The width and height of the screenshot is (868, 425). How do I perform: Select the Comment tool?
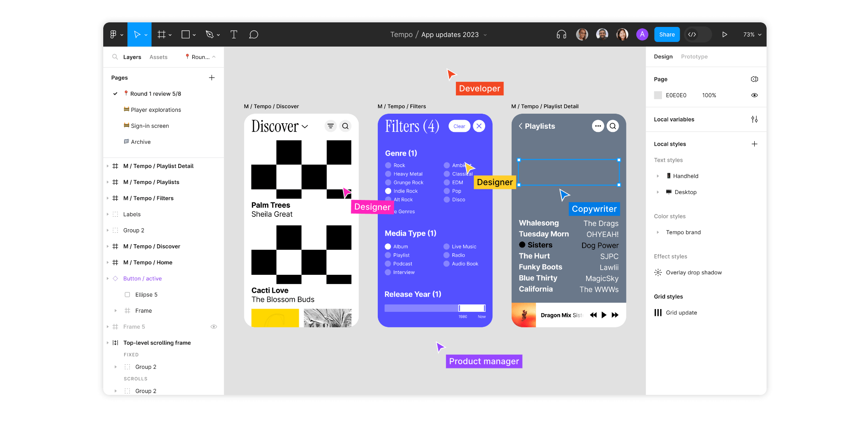pyautogui.click(x=254, y=35)
